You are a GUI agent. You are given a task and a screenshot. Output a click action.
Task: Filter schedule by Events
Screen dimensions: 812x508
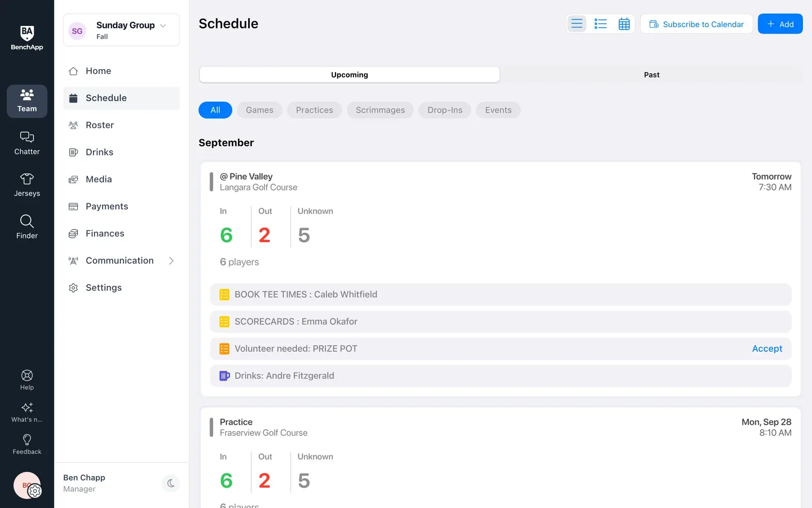[x=498, y=110]
